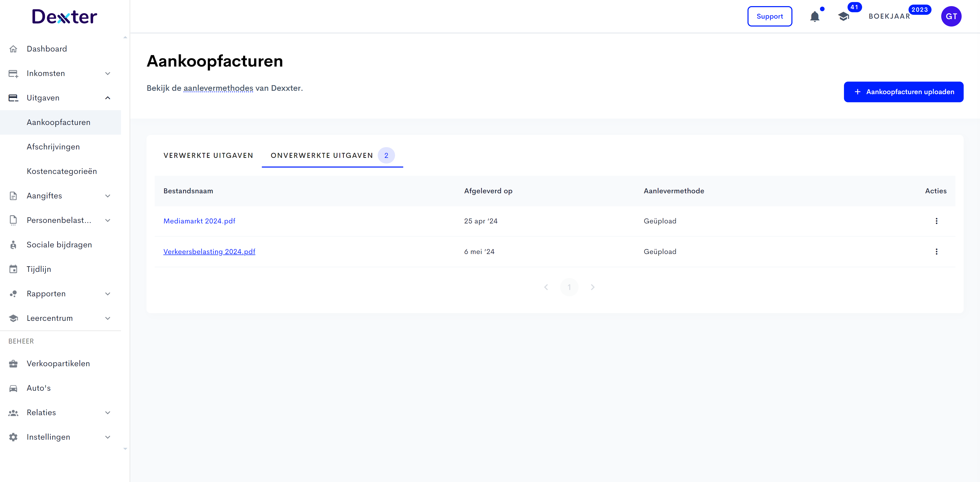The width and height of the screenshot is (980, 482).
Task: Expand the Rapporten menu chevron
Action: pyautogui.click(x=108, y=294)
